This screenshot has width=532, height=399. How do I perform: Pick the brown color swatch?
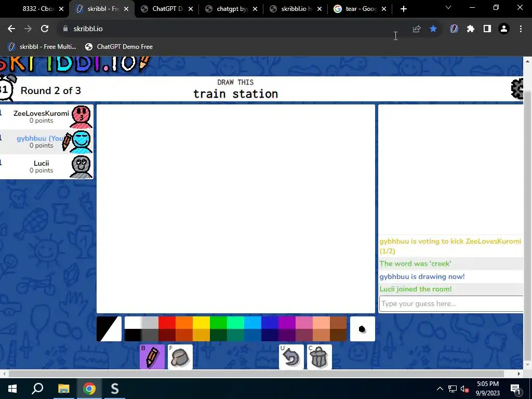[338, 323]
